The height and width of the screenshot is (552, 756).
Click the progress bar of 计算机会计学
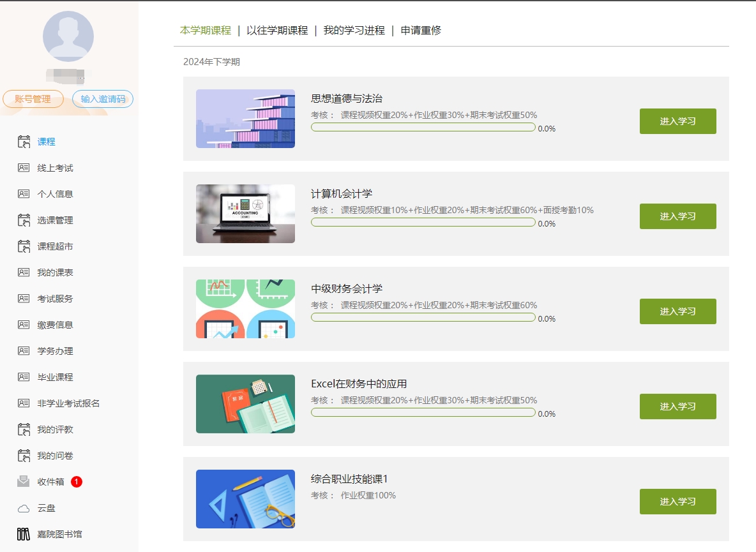(x=423, y=222)
